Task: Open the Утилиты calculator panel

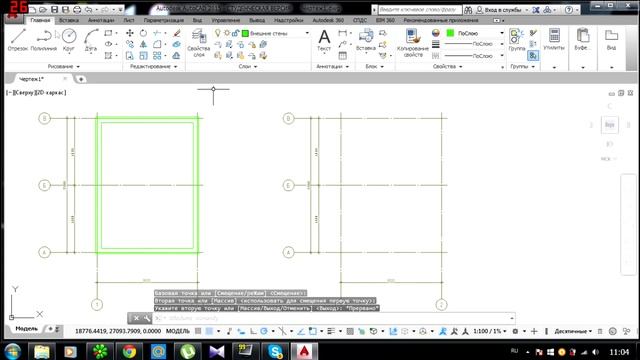Action: pyautogui.click(x=554, y=40)
